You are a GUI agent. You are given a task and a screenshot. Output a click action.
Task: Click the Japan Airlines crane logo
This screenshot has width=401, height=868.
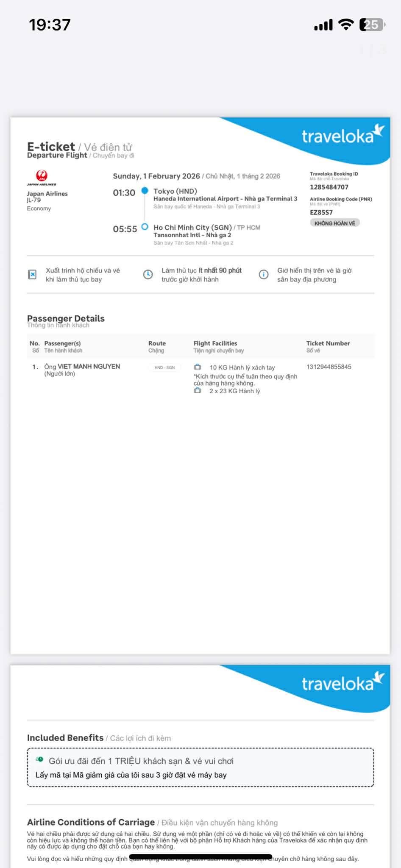pos(42,176)
